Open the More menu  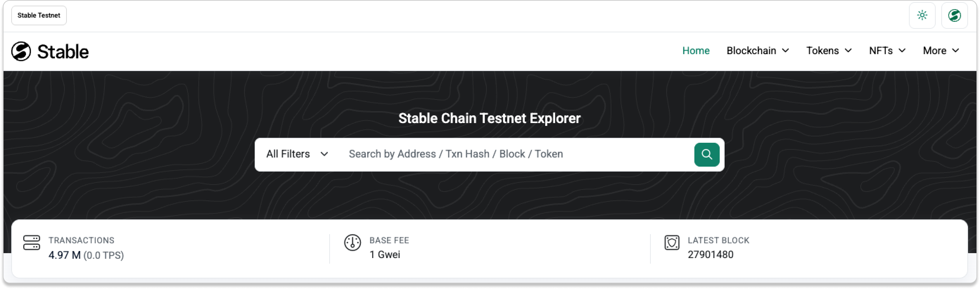point(941,51)
